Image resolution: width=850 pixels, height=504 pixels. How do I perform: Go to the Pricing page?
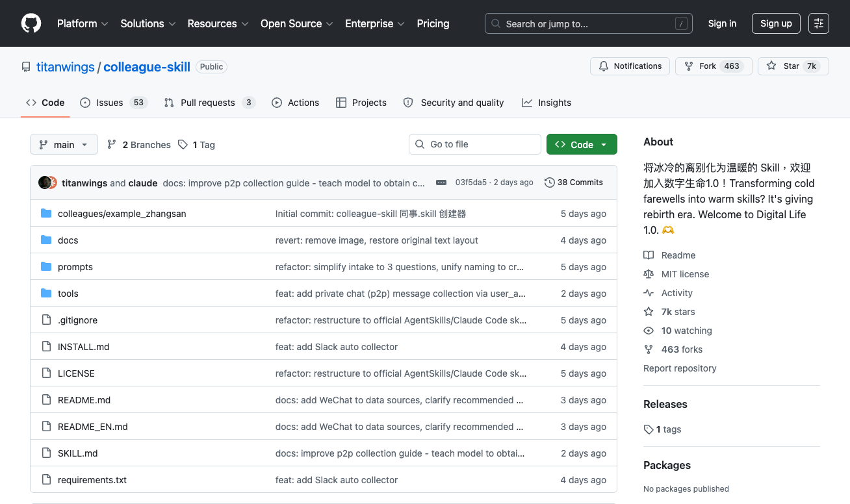(433, 23)
